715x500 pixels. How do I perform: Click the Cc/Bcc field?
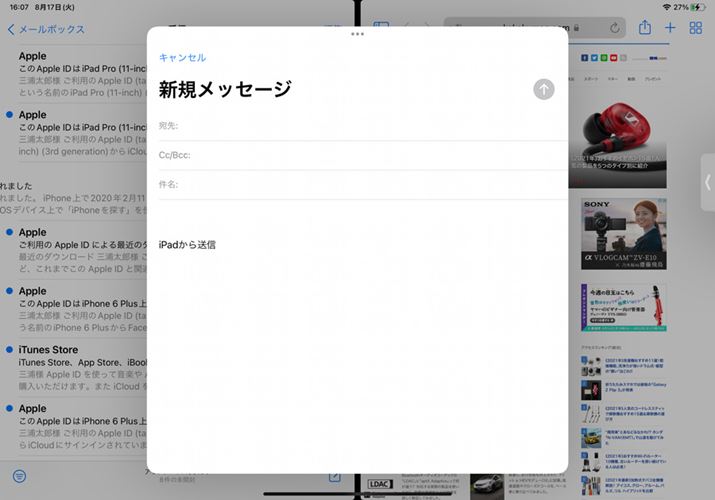click(x=360, y=155)
